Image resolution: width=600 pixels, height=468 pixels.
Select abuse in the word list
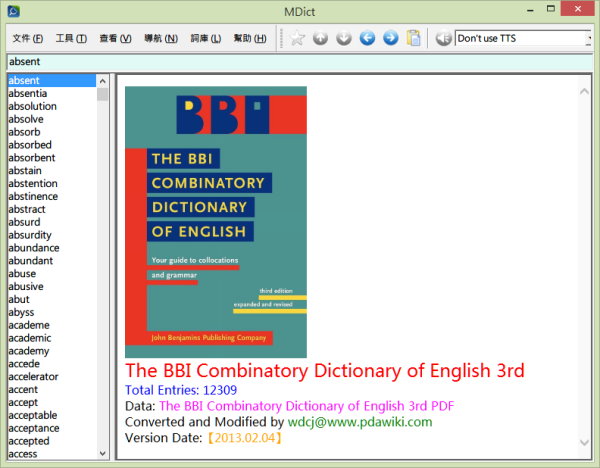point(22,274)
